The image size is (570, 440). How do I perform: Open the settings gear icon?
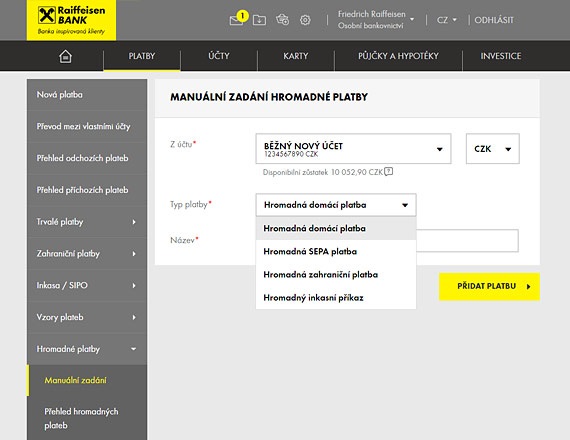click(x=305, y=20)
